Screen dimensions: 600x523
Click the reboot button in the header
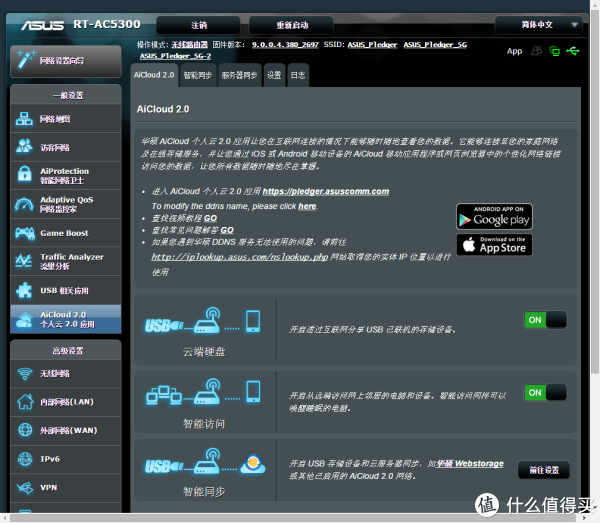[291, 25]
